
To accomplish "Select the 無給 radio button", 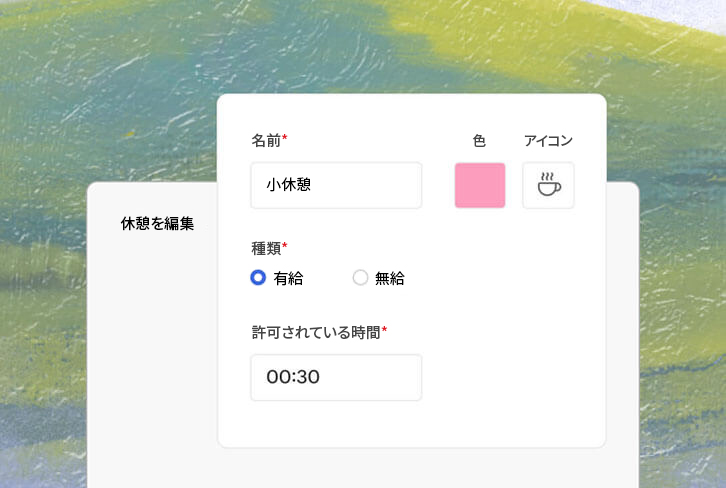I will pos(360,278).
